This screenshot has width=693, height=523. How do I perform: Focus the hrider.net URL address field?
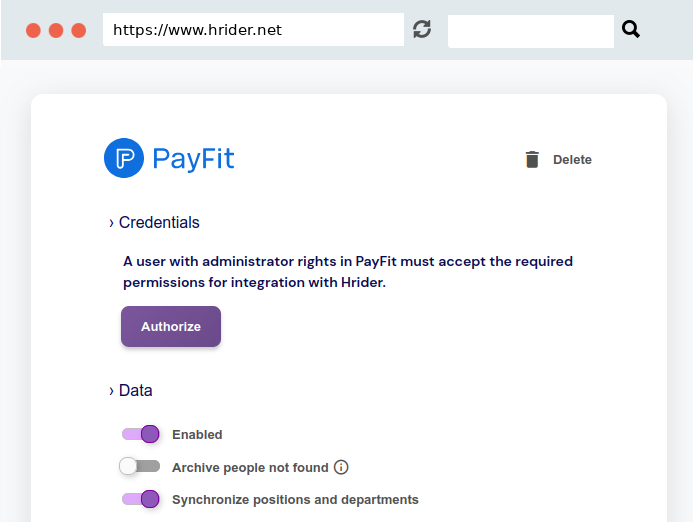click(x=253, y=30)
